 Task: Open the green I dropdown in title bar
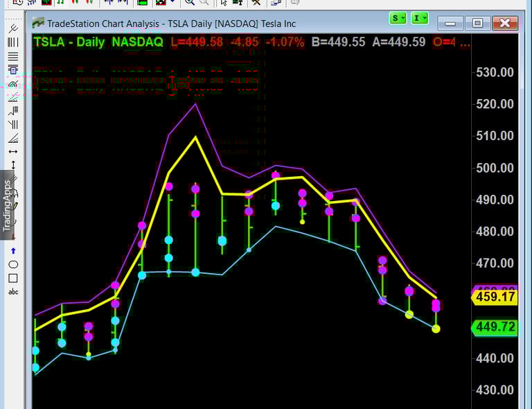coord(420,18)
